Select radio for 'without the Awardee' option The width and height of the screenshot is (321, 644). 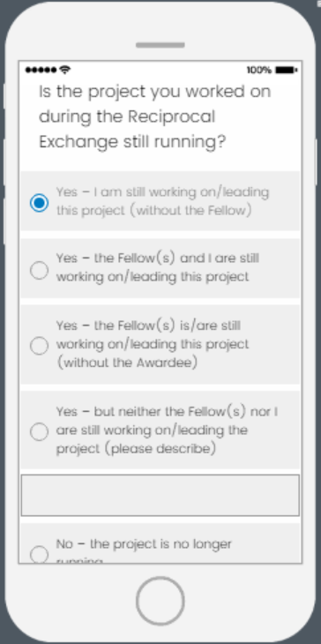tap(39, 346)
